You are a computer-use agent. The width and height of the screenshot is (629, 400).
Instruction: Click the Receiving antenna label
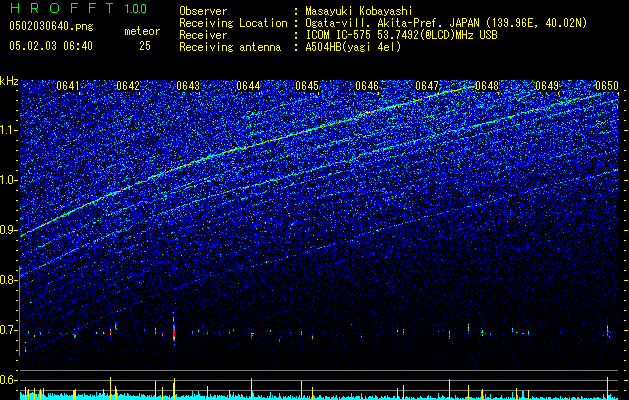(x=230, y=47)
